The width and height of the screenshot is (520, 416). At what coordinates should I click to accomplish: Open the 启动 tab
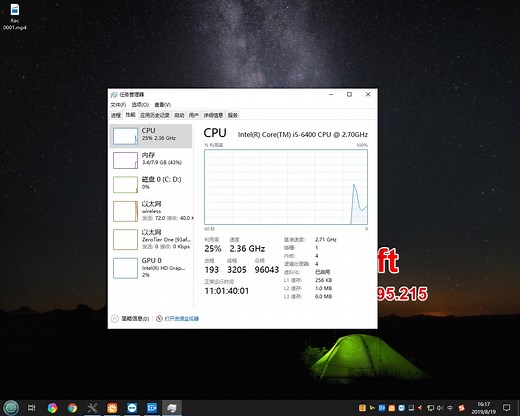pyautogui.click(x=179, y=115)
